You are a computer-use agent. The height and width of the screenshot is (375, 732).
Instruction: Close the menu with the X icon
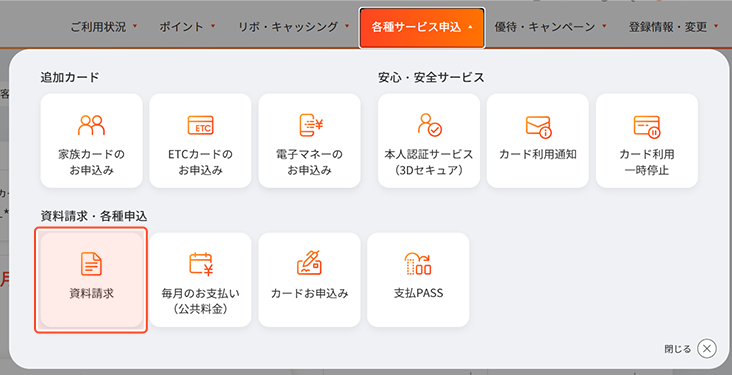tap(707, 348)
